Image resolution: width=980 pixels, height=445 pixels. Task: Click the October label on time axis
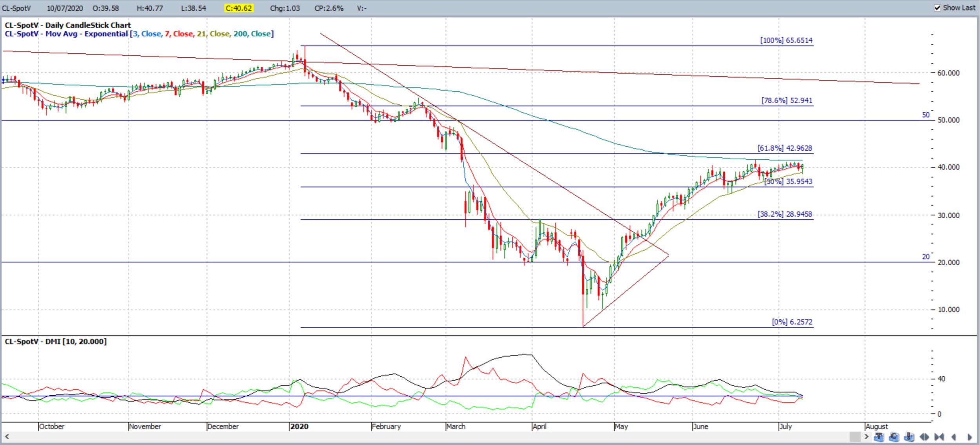click(52, 427)
